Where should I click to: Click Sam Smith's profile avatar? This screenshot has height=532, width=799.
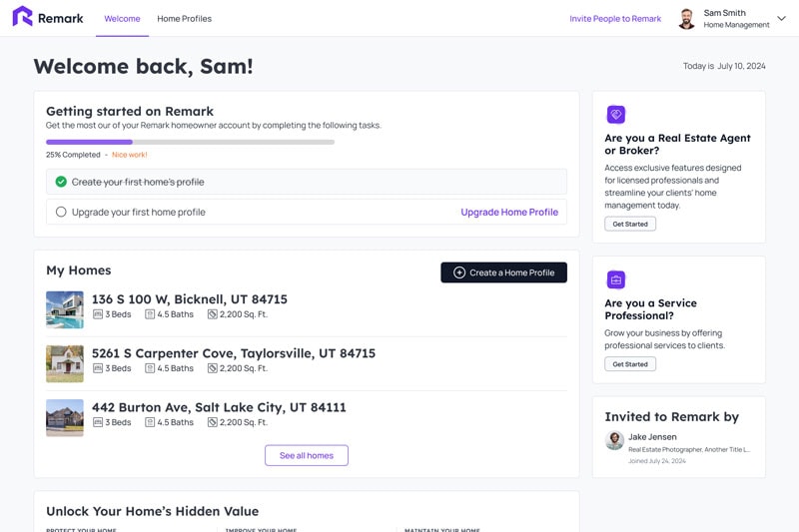point(686,19)
